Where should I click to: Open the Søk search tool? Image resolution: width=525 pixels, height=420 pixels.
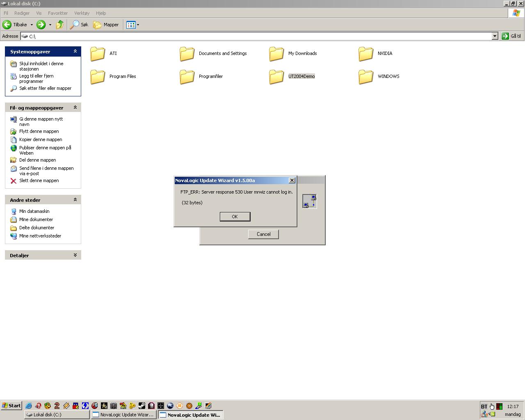[x=80, y=25]
